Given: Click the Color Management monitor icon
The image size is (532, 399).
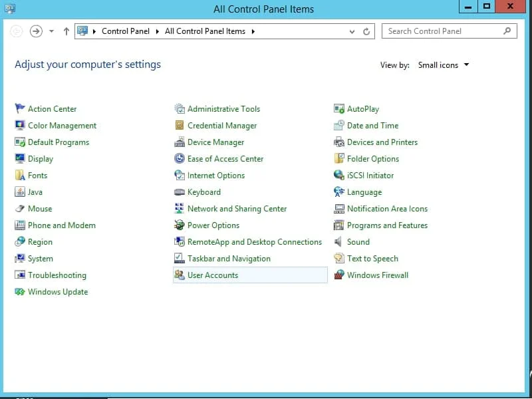Looking at the screenshot, I should tap(20, 125).
